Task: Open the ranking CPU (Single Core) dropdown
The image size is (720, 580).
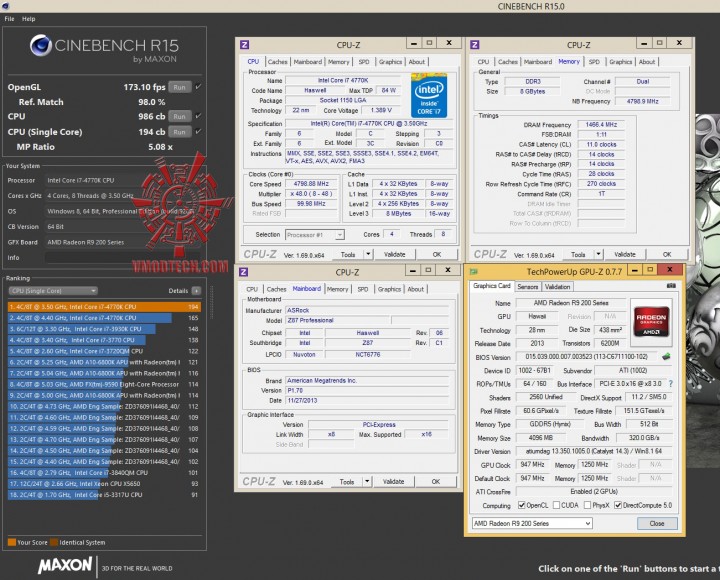Action: coord(53,291)
